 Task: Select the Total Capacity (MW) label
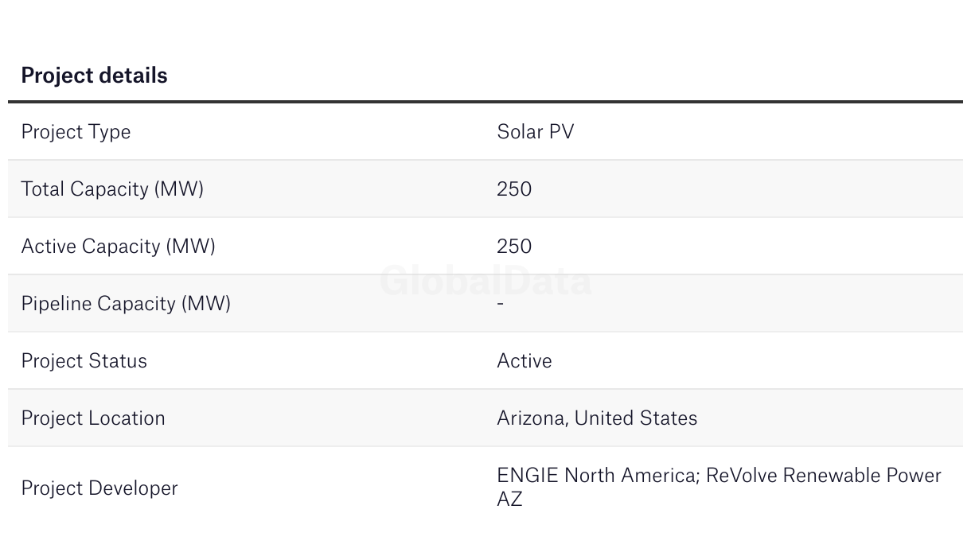click(112, 189)
